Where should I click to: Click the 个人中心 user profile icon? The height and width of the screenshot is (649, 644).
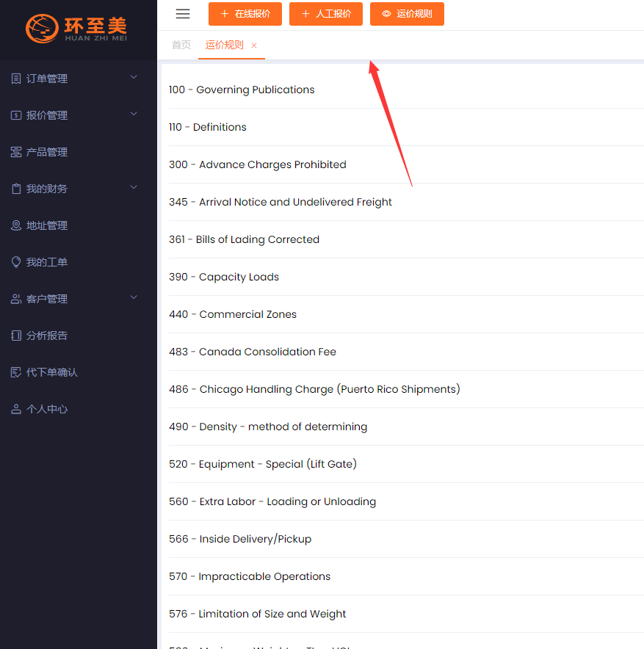coord(16,409)
